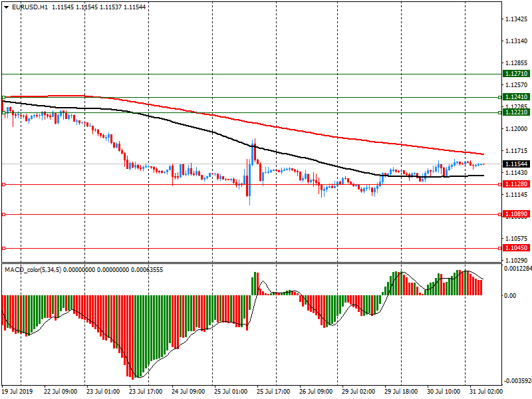This screenshot has width=532, height=399.
Task: Click the 24 Jul 09:00 time label
Action: (188, 392)
